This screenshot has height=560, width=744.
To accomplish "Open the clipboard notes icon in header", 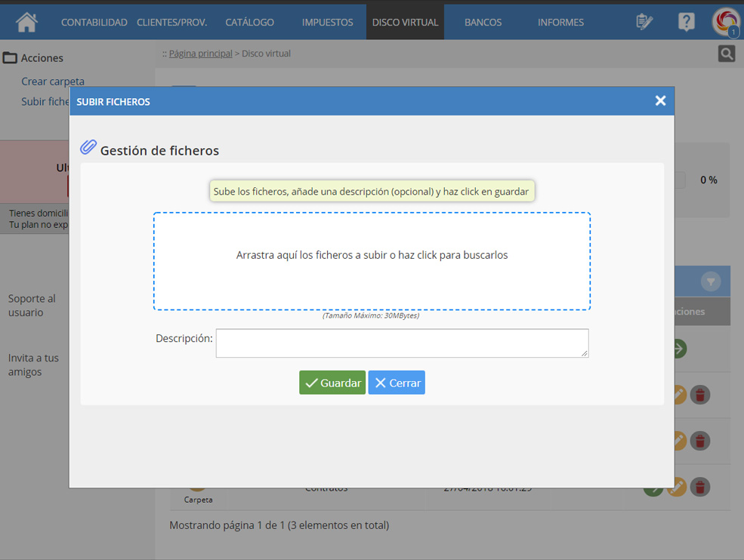I will tap(644, 22).
